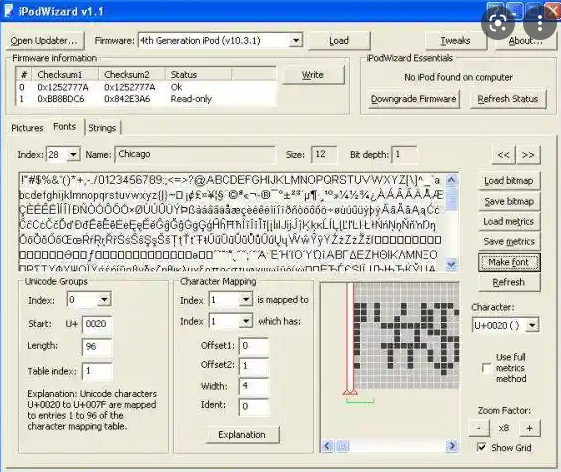Click the Load firmware button
This screenshot has width=561, height=472.
339,41
